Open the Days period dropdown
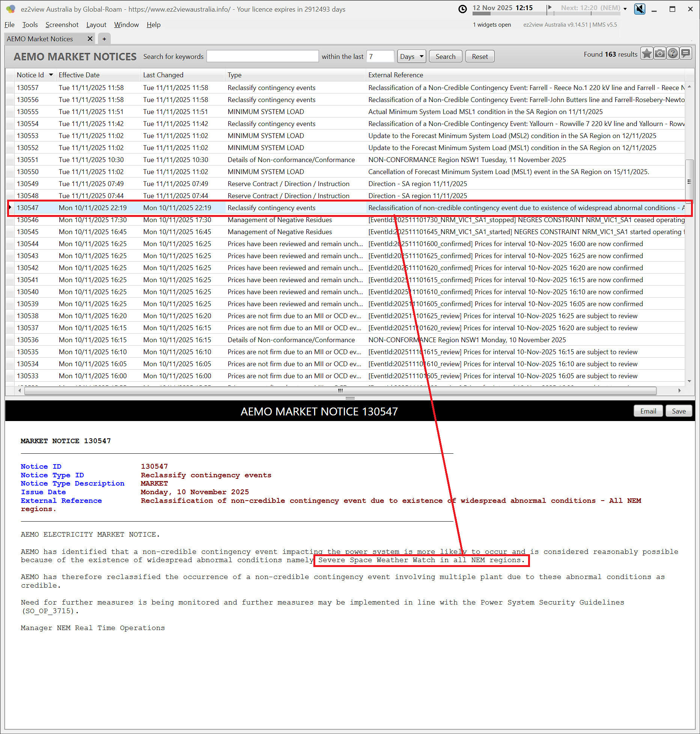The width and height of the screenshot is (700, 734). point(411,56)
